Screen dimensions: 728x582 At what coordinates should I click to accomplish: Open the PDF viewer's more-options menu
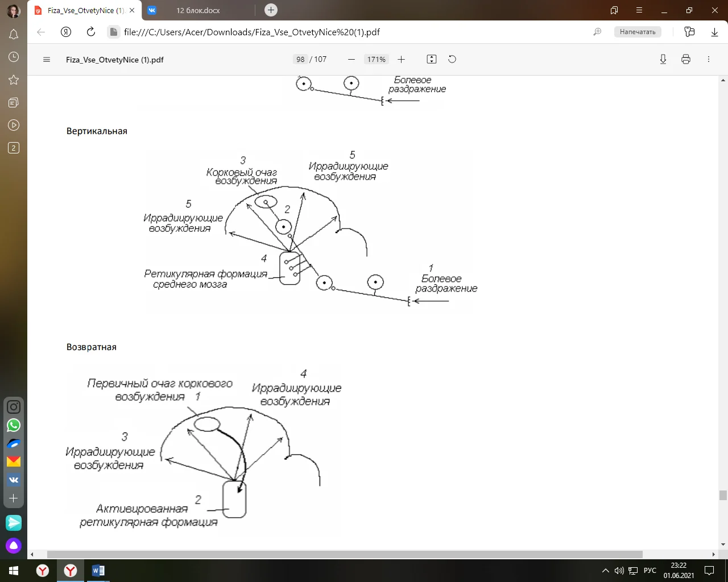tap(709, 60)
